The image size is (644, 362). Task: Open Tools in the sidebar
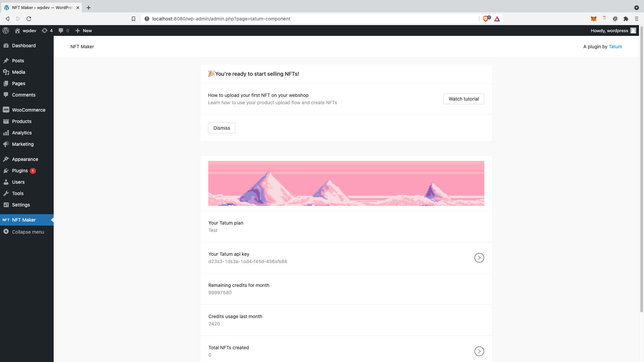pos(27,193)
